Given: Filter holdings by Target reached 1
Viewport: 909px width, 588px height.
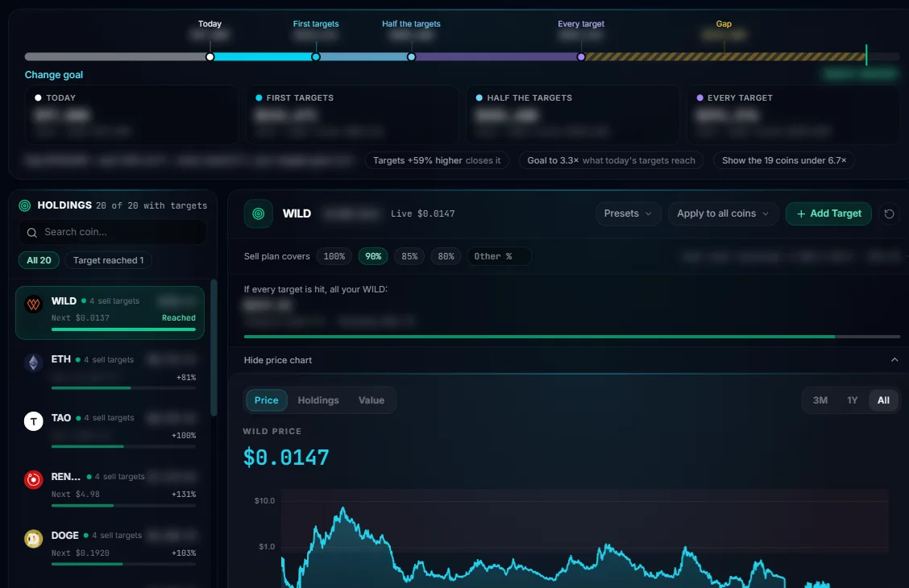Looking at the screenshot, I should pyautogui.click(x=109, y=260).
